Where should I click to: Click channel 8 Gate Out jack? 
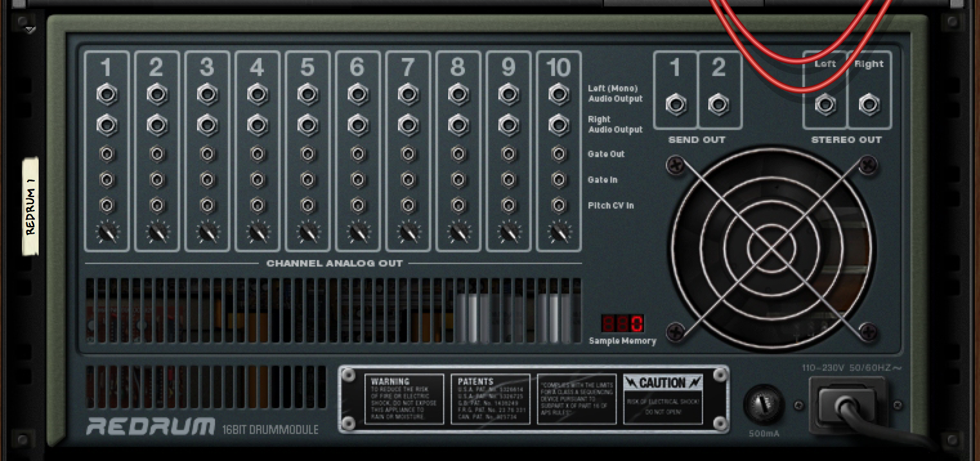coord(458,154)
